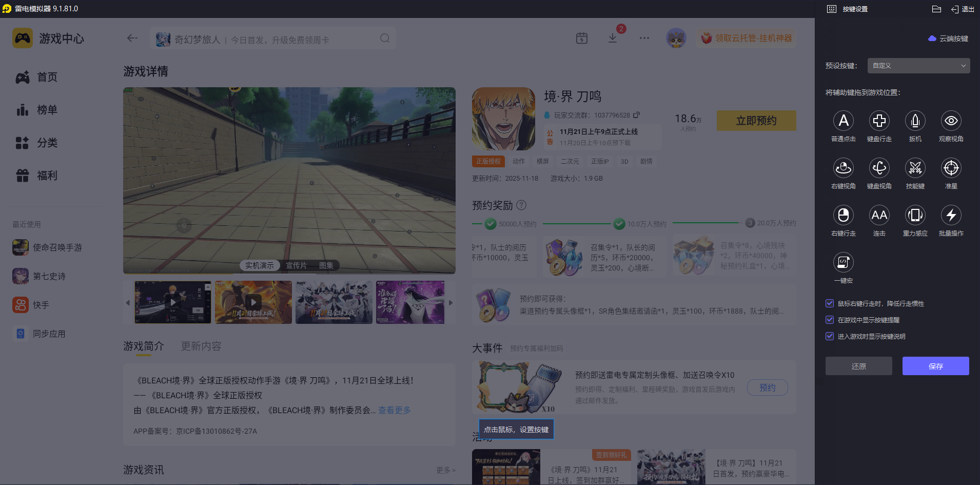
Task: Toggle 鼠标右键行走时,降低行走惯性 checkbox
Action: [830, 303]
